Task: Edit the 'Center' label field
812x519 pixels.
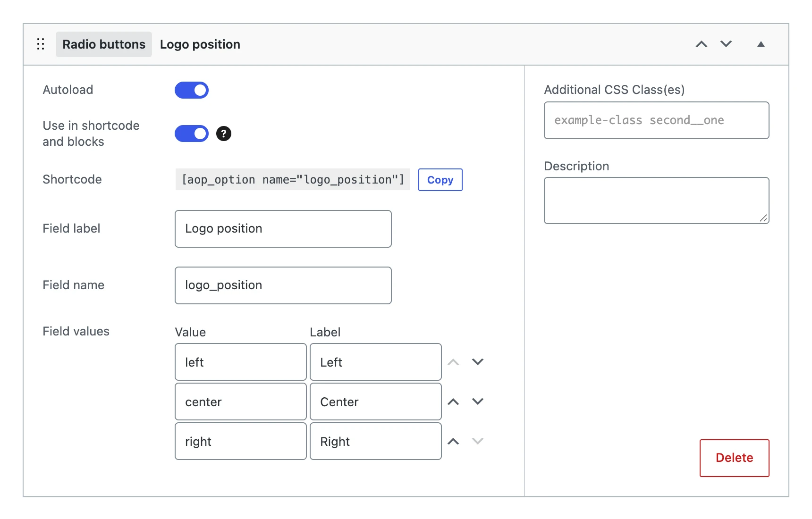Action: click(x=376, y=402)
